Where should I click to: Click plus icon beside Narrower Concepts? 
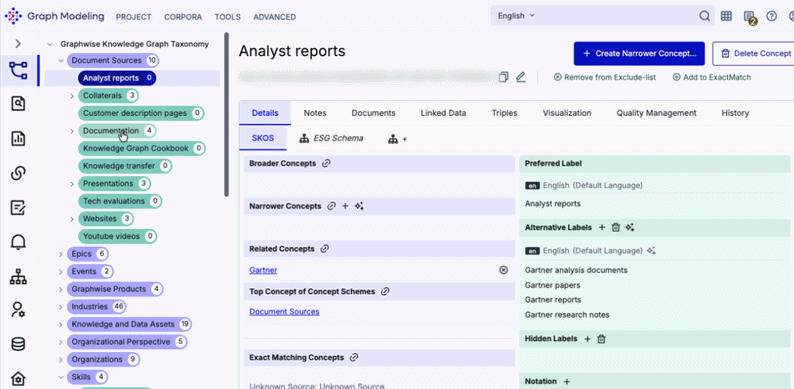(345, 206)
